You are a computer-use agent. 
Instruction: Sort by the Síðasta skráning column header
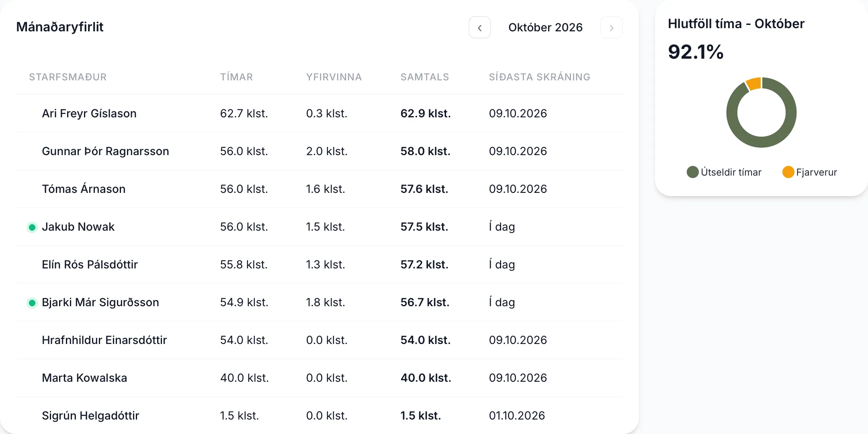tap(540, 77)
